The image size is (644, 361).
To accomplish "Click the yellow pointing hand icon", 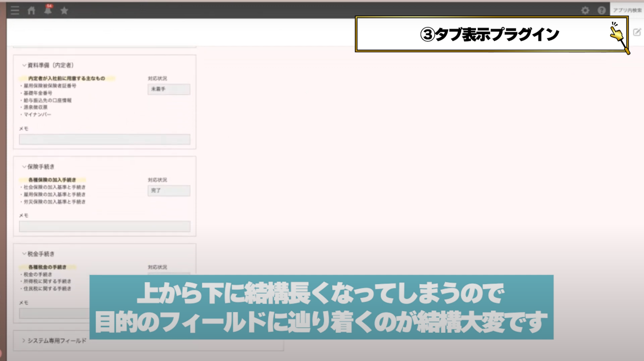I will (x=616, y=32).
